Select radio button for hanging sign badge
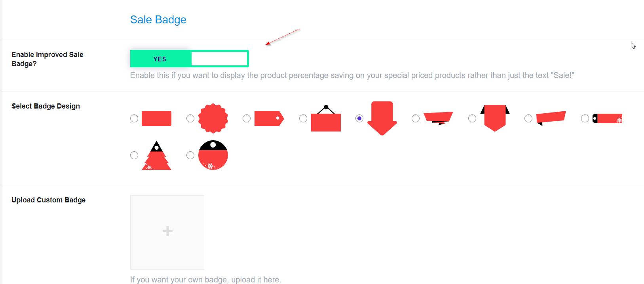This screenshot has width=644, height=284. tap(303, 118)
